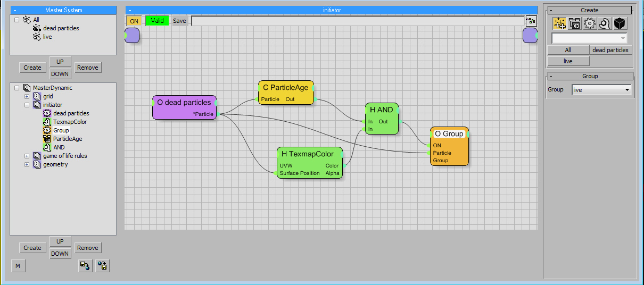Click the second disk icon below Remove button
644x285 pixels.
tap(102, 266)
